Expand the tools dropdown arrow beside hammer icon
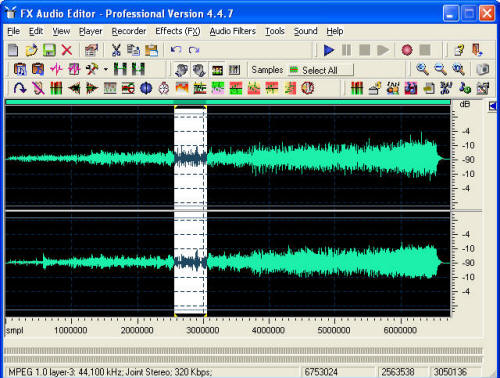500x378 pixels. [x=106, y=69]
